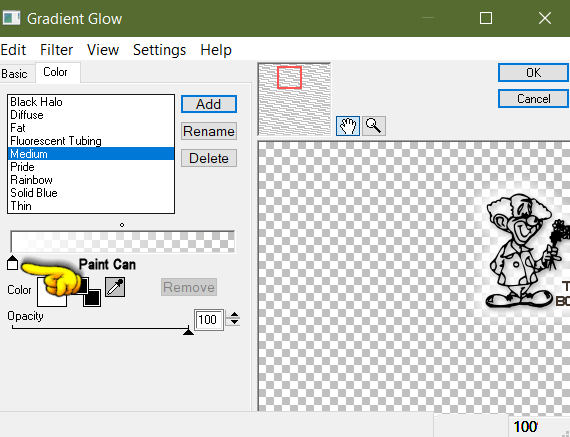Click the navigator preview thumbnail
The width and height of the screenshot is (570, 437).
(294, 99)
